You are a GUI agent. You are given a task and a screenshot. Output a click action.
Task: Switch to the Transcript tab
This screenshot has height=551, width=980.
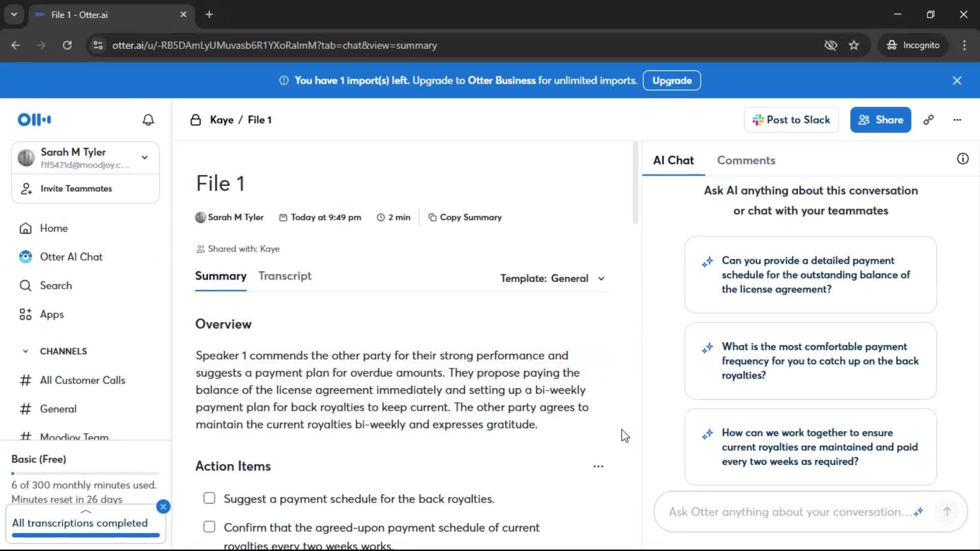(x=285, y=276)
